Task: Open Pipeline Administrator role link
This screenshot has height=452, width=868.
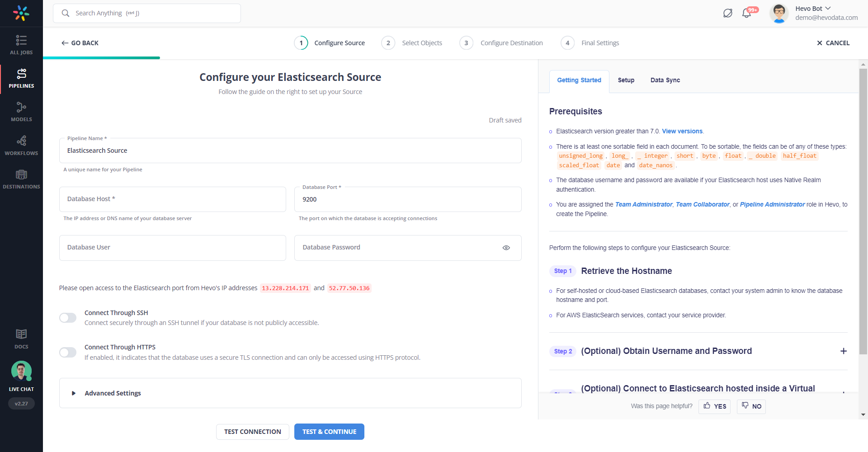Action: pos(772,204)
